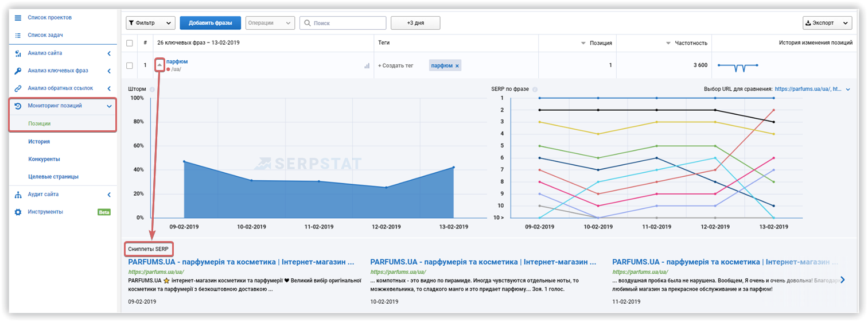Open Список проектов in sidebar
Image resolution: width=868 pixels, height=322 pixels.
[x=50, y=18]
